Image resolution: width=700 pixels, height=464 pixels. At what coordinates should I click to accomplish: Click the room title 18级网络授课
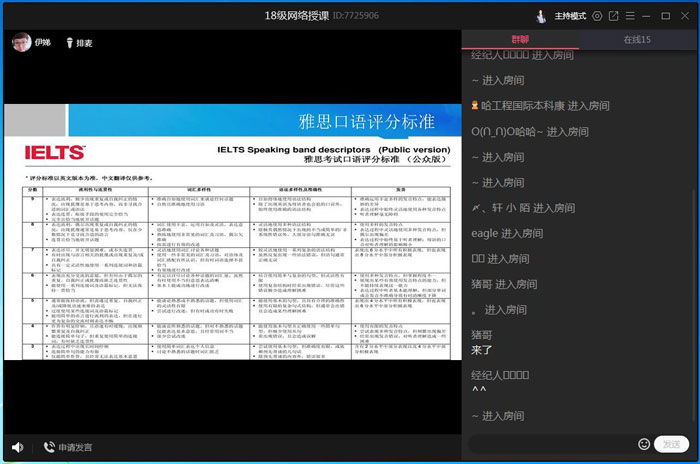point(296,16)
